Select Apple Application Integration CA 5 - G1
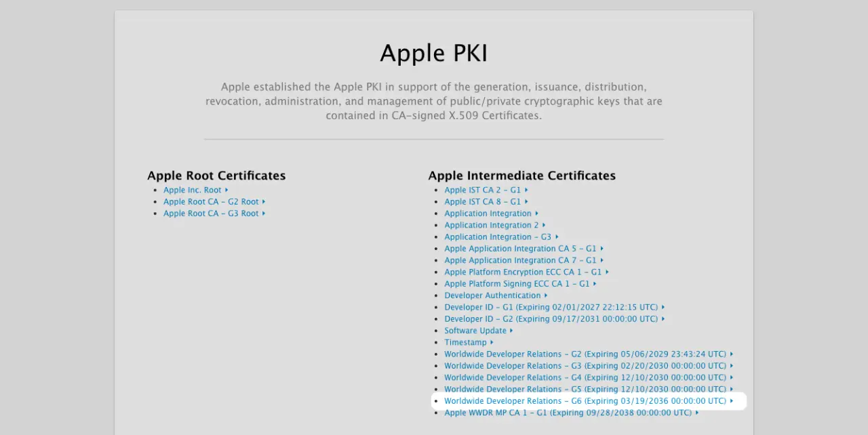Screen dimensions: 868x435 point(524,249)
